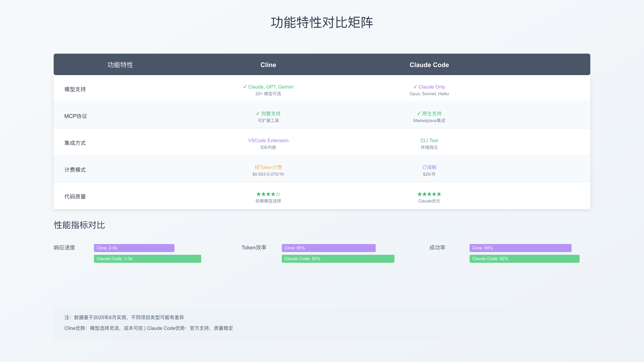Click the $0.003-0.075/1K price text
This screenshot has width=644, height=362.
[x=268, y=174]
